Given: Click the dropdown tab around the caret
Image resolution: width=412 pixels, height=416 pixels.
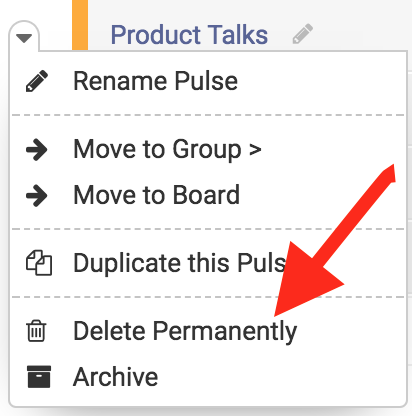Looking at the screenshot, I should (x=24, y=37).
